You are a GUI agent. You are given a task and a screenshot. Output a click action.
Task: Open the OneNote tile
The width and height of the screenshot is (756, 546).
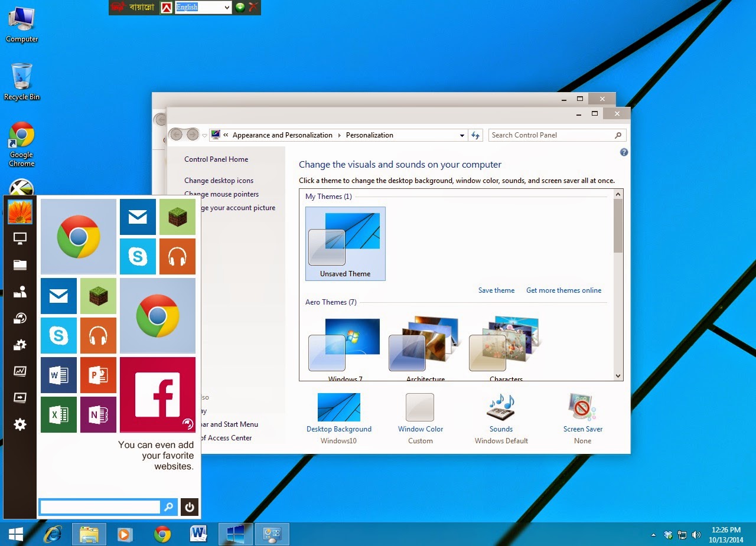[x=98, y=414]
